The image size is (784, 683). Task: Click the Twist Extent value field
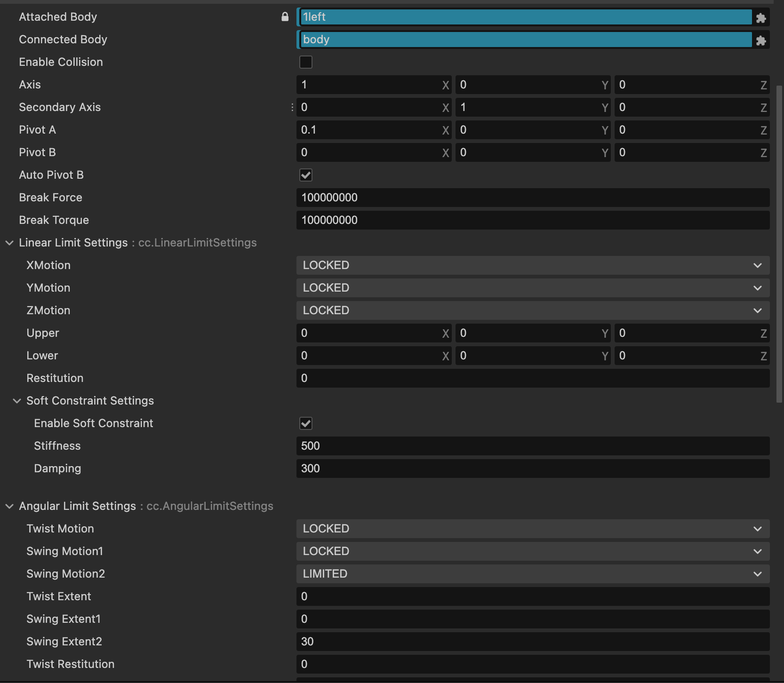pos(533,596)
